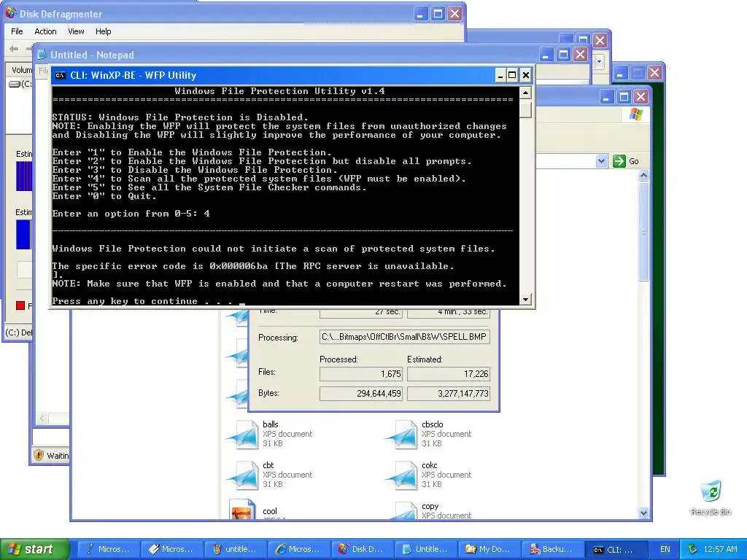Click the system tray icon beside the clock
Image resolution: width=747 pixels, height=560 pixels.
pos(693,549)
